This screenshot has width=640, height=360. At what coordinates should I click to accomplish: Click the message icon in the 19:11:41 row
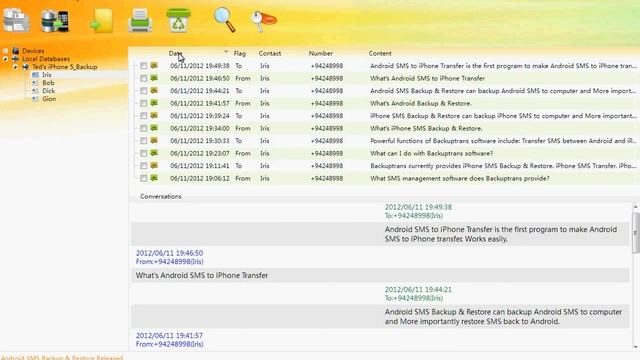(154, 165)
